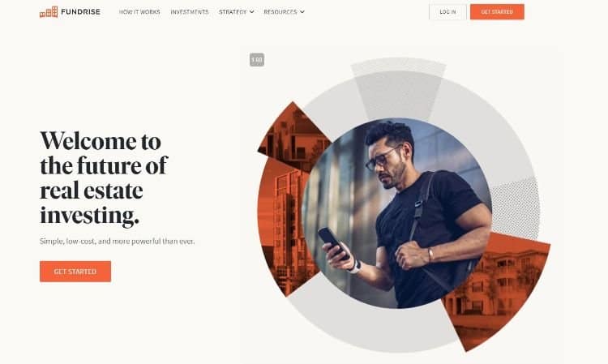608x364 pixels.
Task: Click the Welcome to the future headline text
Action: click(104, 178)
